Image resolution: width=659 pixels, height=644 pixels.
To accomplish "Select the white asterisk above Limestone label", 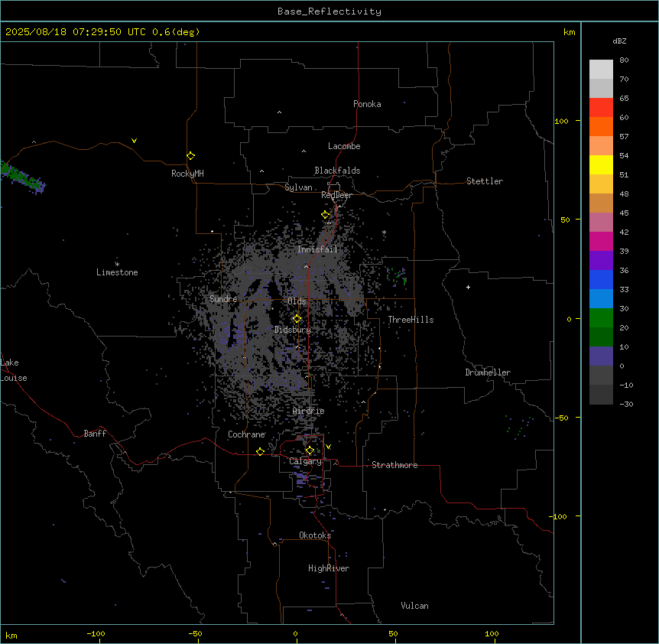I will coord(117,264).
